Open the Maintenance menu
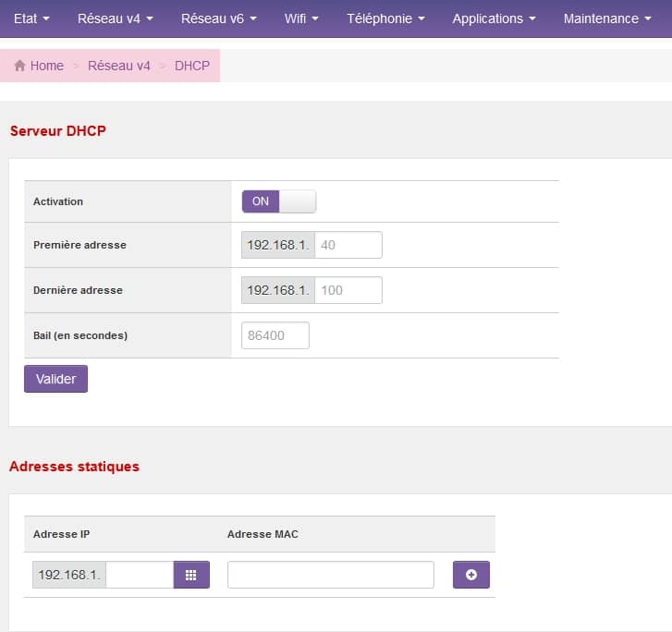This screenshot has width=672, height=632. point(607,18)
